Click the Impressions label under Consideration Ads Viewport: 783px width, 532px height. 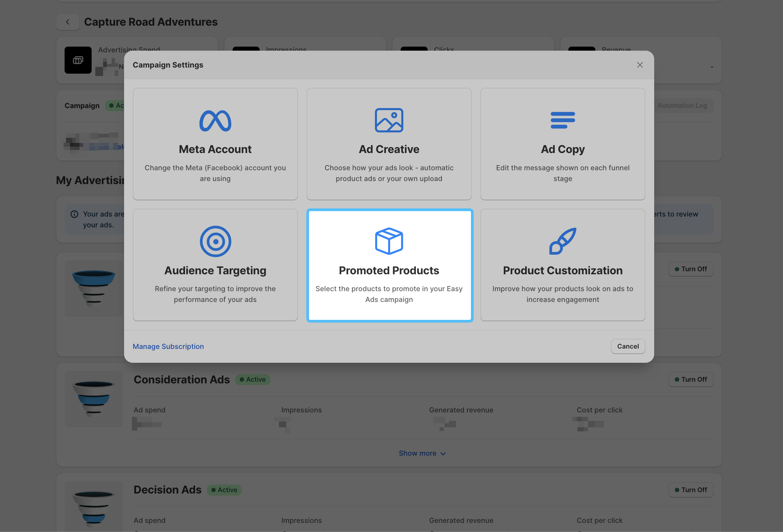point(302,410)
